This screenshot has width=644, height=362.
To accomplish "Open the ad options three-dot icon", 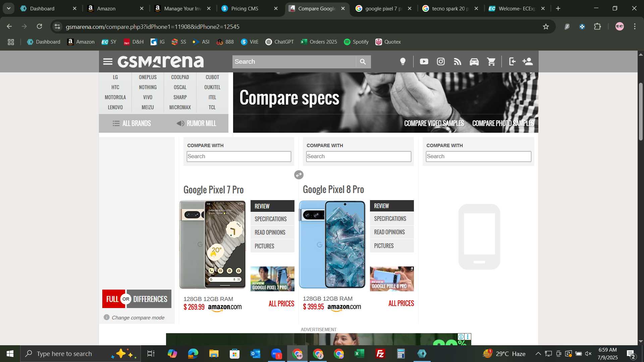I will [x=468, y=337].
